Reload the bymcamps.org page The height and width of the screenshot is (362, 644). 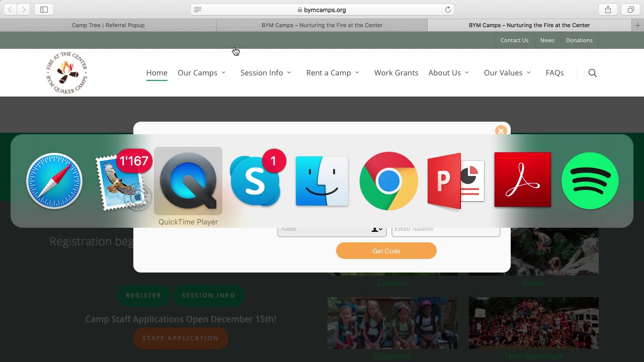pos(448,10)
